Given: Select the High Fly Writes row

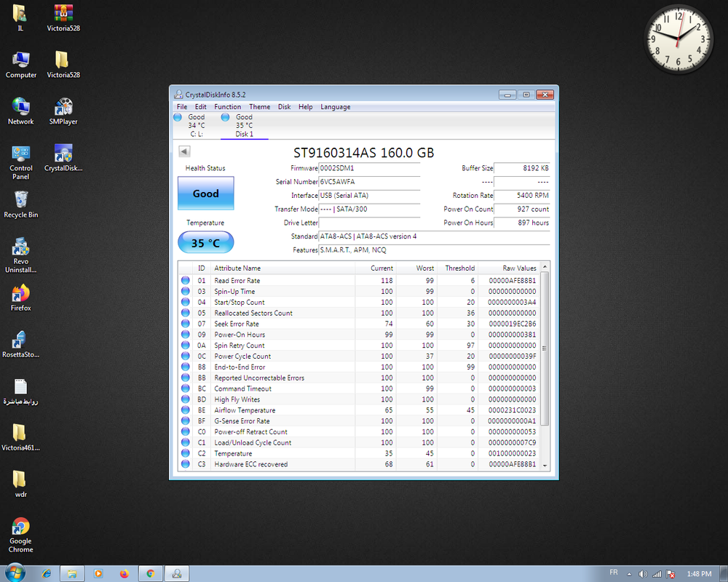Looking at the screenshot, I should 359,399.
